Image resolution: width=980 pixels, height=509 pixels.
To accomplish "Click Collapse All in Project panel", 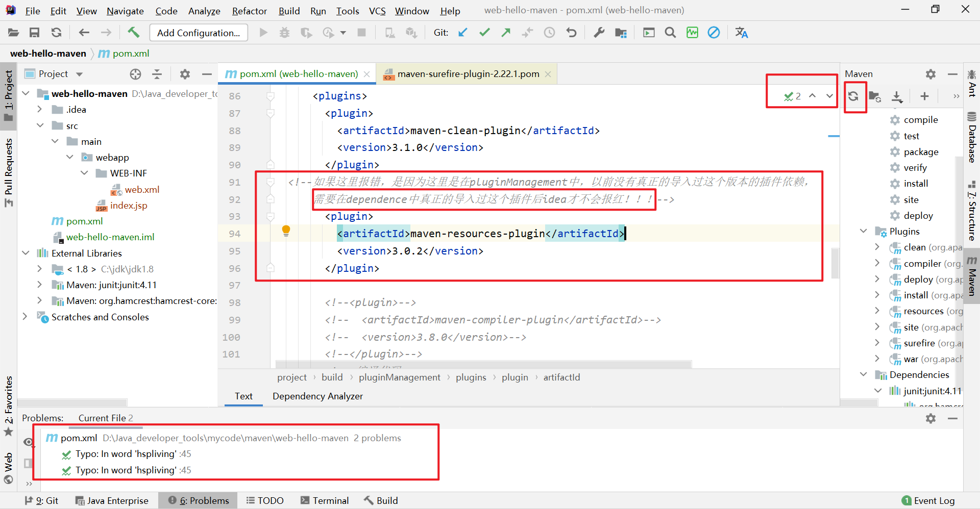I will tap(157, 74).
